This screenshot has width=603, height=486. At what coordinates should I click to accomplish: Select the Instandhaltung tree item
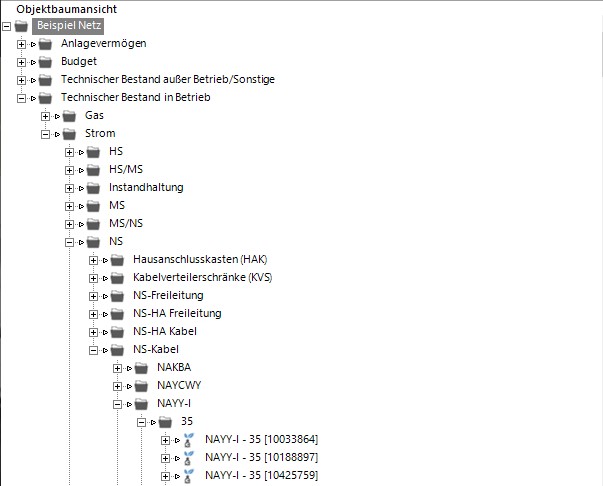[x=146, y=187]
